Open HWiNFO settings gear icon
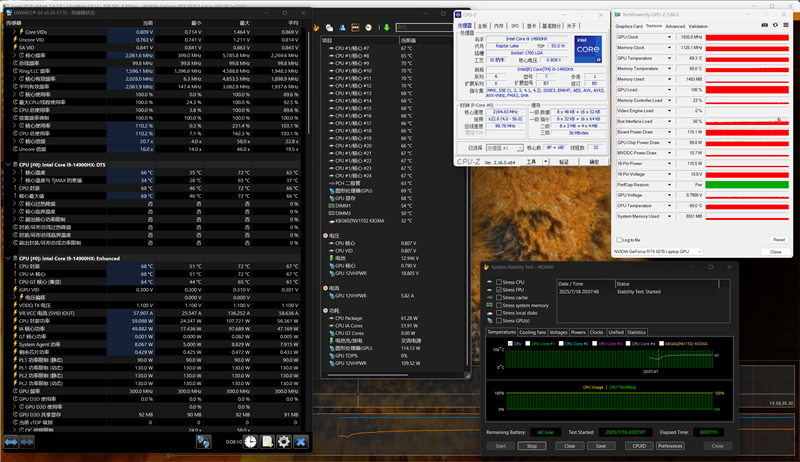 click(284, 441)
